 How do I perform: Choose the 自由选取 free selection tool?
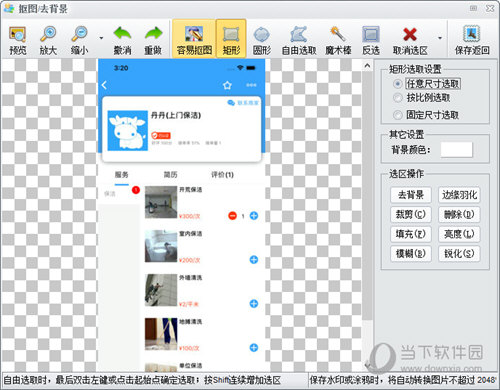(x=299, y=40)
